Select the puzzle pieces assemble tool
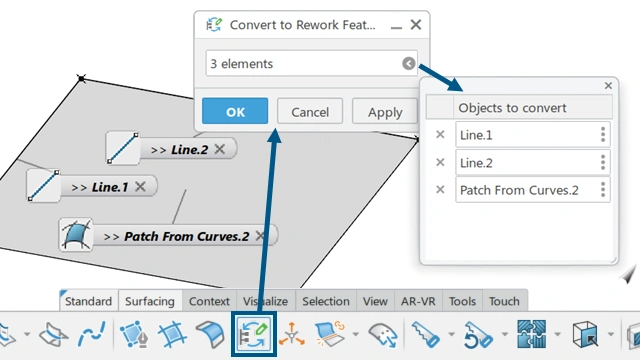 pos(531,334)
